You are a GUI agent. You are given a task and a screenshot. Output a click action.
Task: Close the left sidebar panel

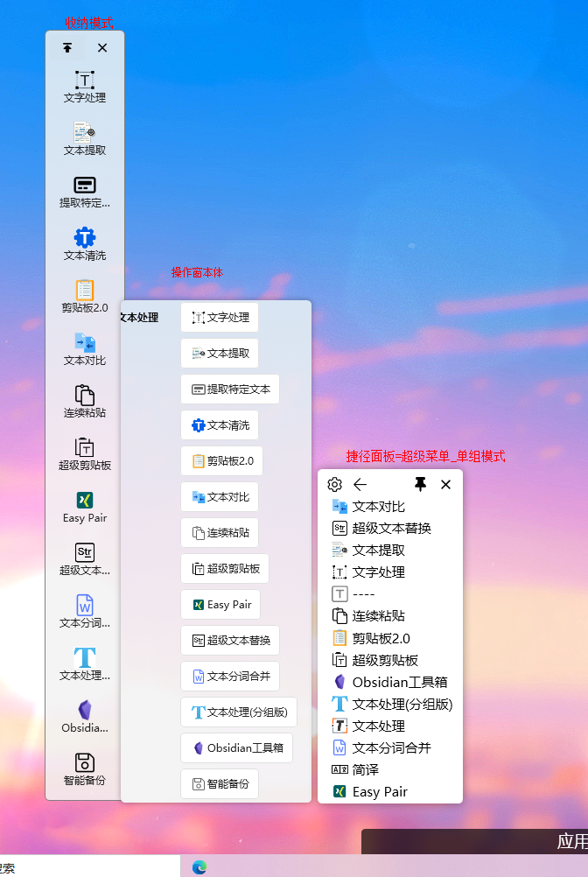coord(102,47)
